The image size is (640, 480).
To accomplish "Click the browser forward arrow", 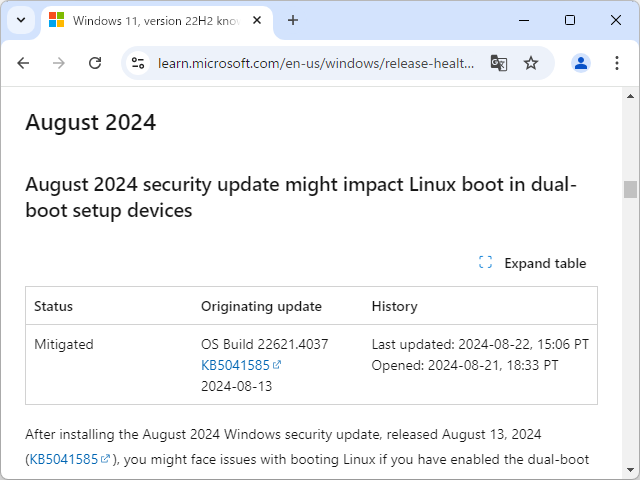I will click(x=59, y=63).
